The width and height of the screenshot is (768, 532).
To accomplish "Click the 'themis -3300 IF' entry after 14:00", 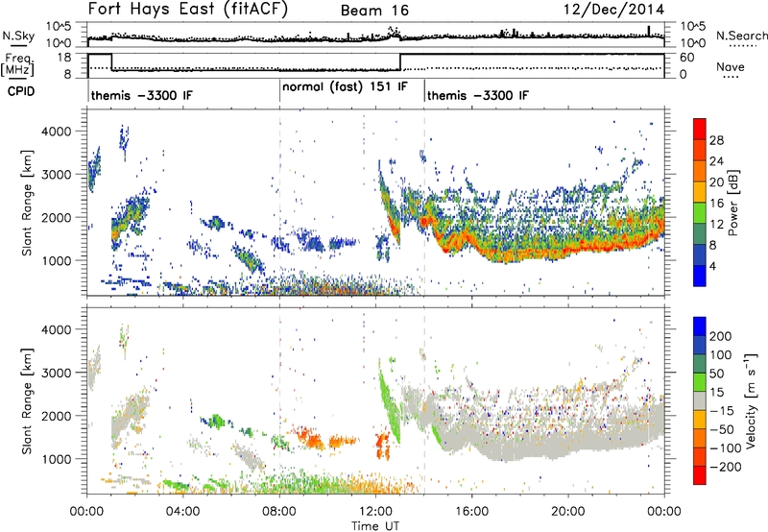I will click(x=478, y=95).
